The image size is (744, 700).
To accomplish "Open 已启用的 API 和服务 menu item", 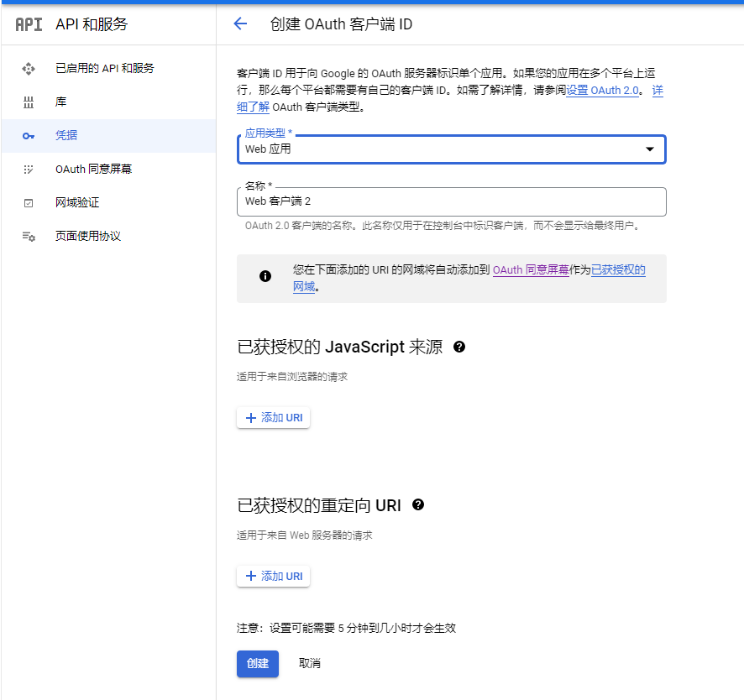I will click(108, 68).
